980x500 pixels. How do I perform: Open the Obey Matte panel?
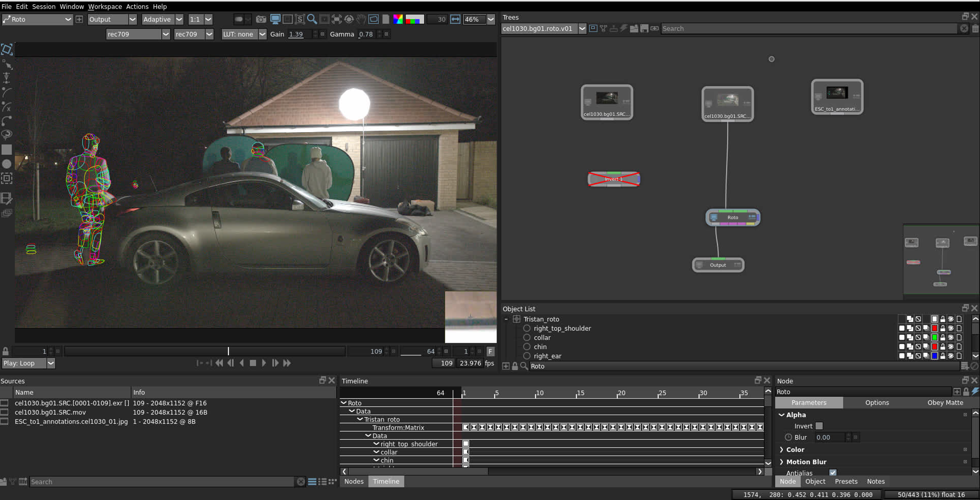tap(946, 402)
